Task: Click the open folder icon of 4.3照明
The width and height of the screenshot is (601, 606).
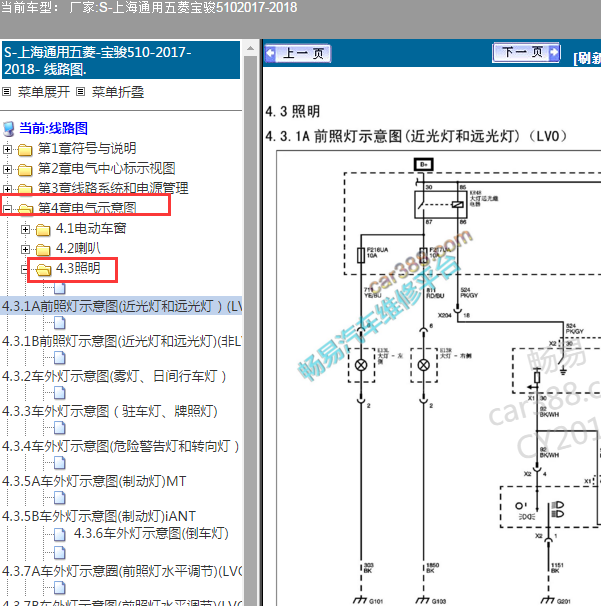Action: click(44, 270)
